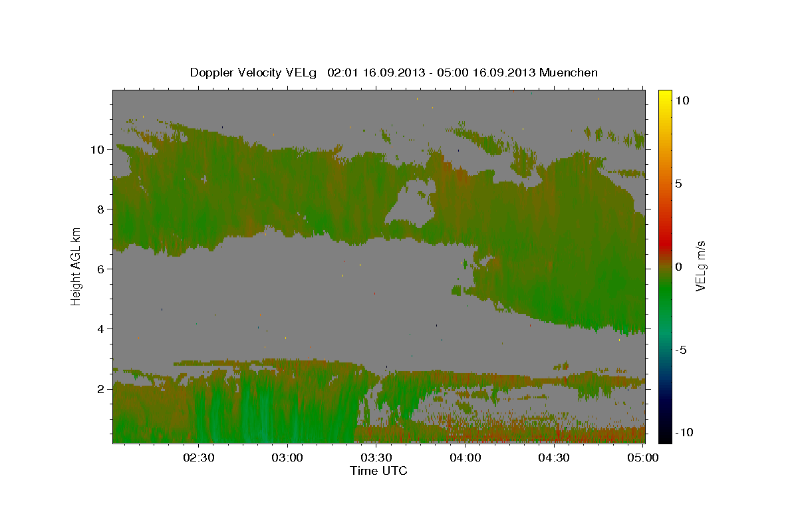
Task: Click the 'Muenchen' location label in the title
Action: tap(569, 72)
